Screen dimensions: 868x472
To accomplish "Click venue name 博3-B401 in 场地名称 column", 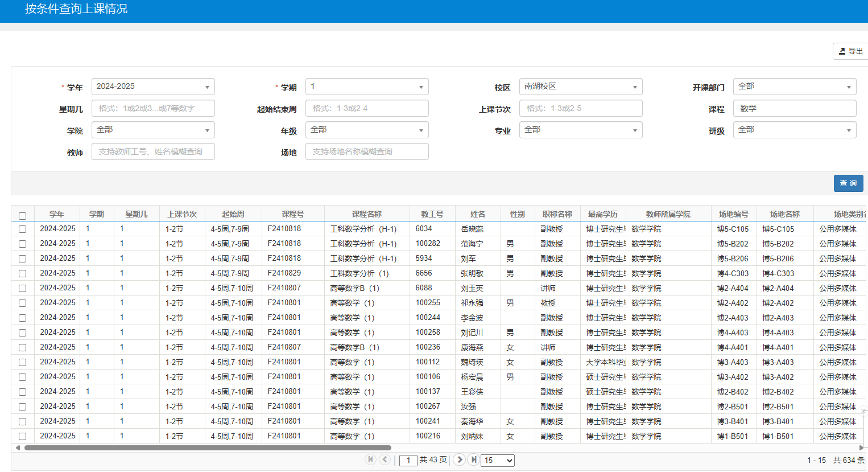I will pyautogui.click(x=778, y=421).
